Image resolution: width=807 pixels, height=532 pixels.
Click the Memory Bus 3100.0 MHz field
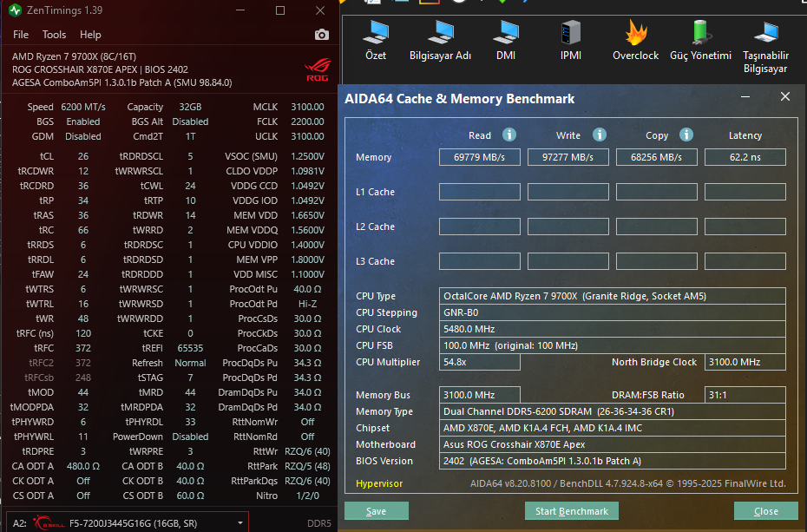(x=479, y=395)
